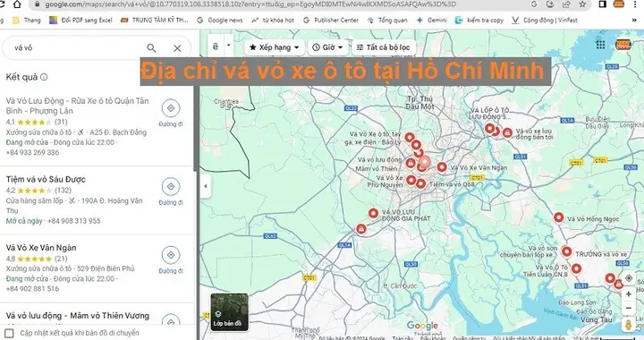Toggle Cập nhật kết quả khi bản đồ di chuyển
The width and height of the screenshot is (644, 340).
pos(10,333)
